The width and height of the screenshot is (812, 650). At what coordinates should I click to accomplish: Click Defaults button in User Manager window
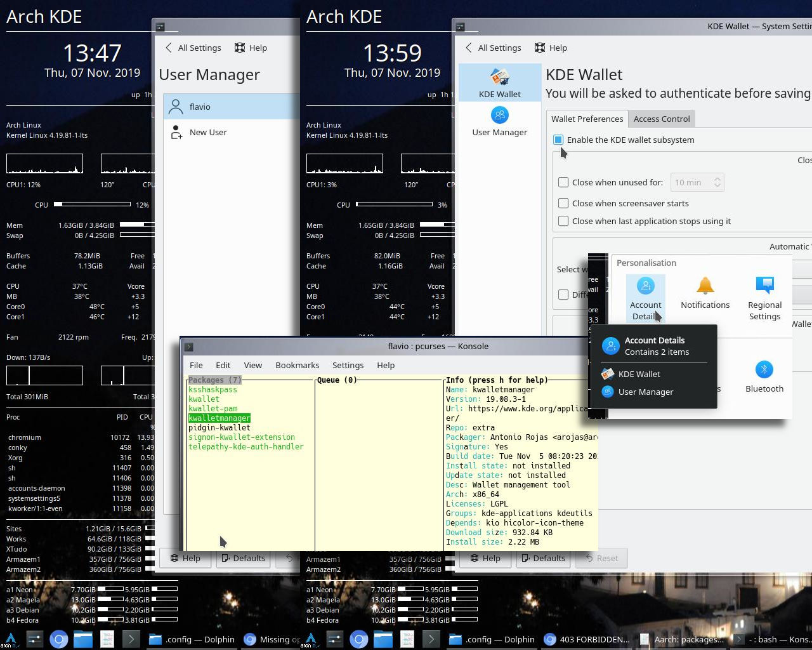click(243, 558)
